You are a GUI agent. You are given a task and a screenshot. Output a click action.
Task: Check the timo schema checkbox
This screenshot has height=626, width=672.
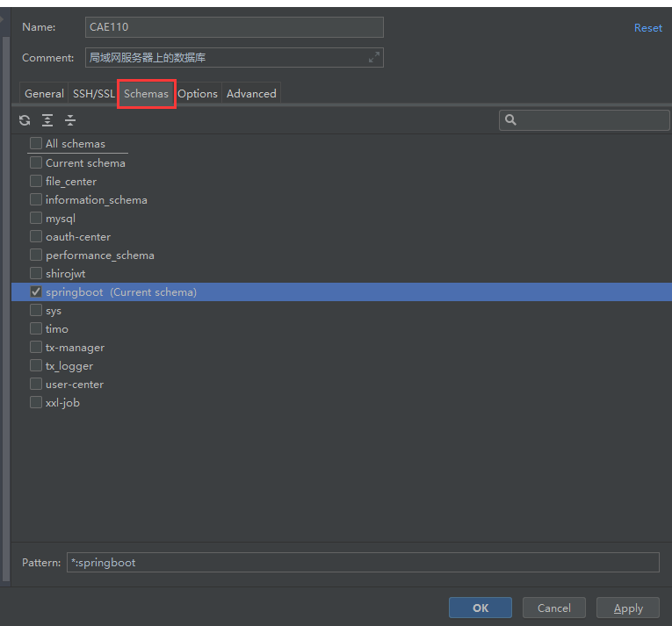click(x=36, y=328)
